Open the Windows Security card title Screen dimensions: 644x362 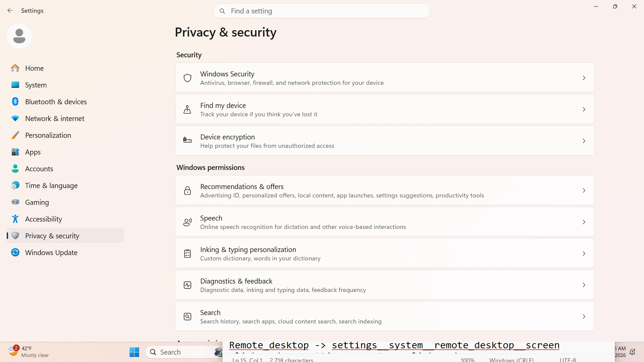(227, 74)
